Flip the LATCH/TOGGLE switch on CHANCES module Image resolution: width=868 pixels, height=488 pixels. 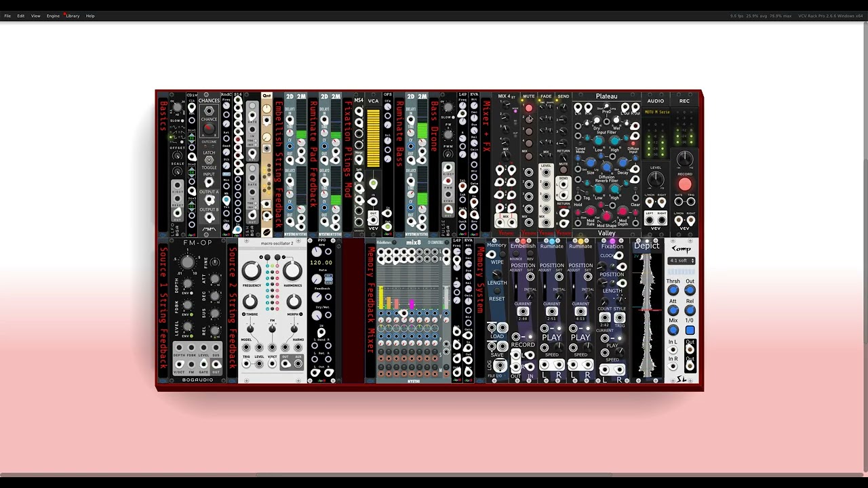[x=209, y=160]
